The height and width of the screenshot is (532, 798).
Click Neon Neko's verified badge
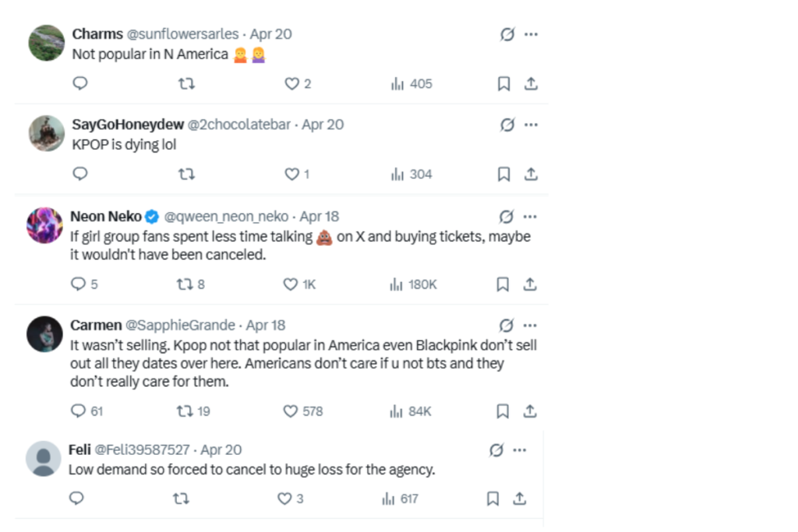pos(148,216)
